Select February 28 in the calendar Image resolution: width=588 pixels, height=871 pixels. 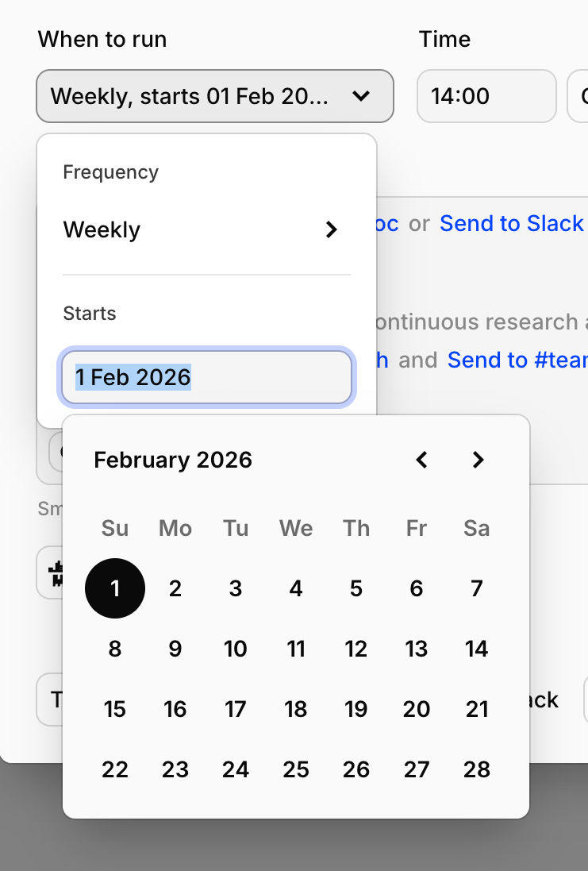pyautogui.click(x=477, y=769)
